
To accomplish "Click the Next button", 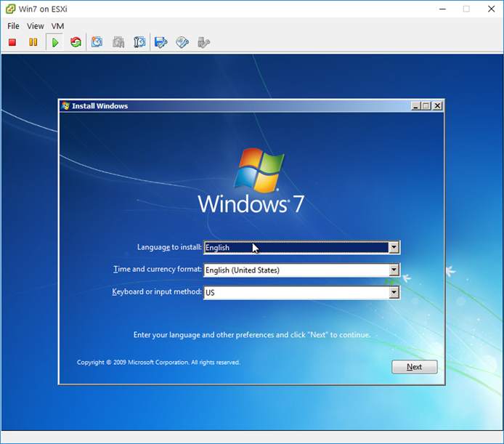I will [415, 367].
